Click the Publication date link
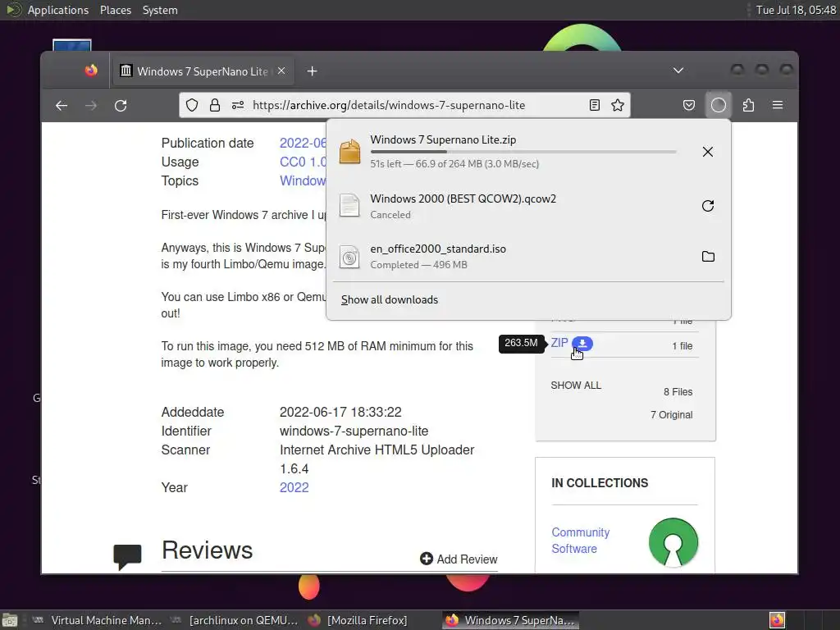This screenshot has height=630, width=840. [303, 143]
